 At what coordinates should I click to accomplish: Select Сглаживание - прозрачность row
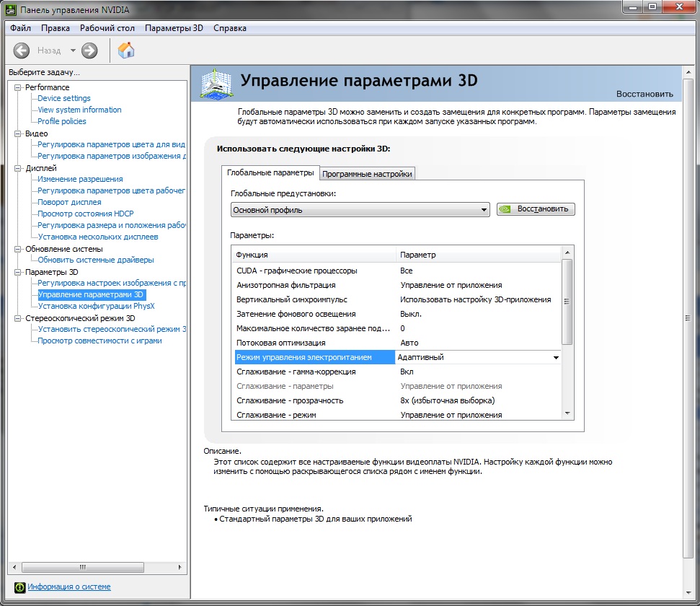click(x=397, y=400)
